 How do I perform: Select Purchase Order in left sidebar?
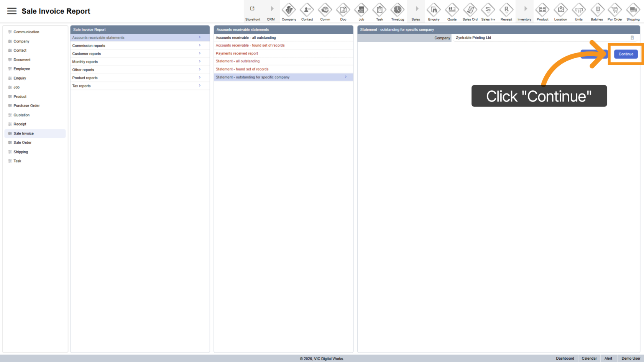26,106
